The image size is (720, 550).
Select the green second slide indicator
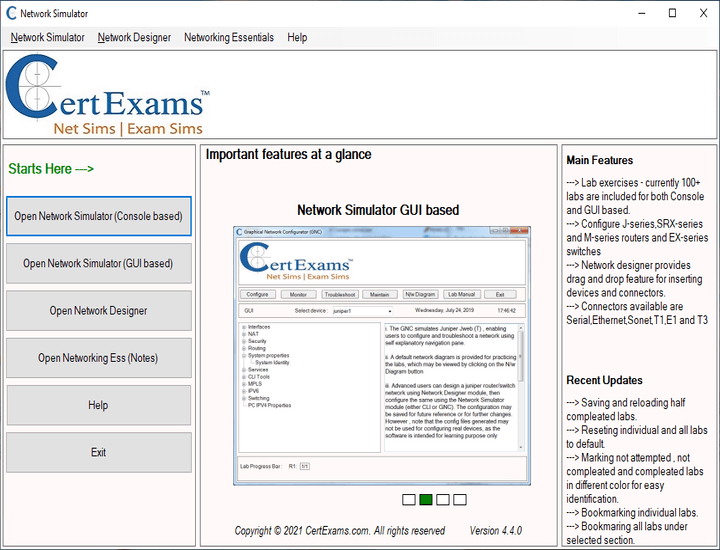pyautogui.click(x=426, y=499)
